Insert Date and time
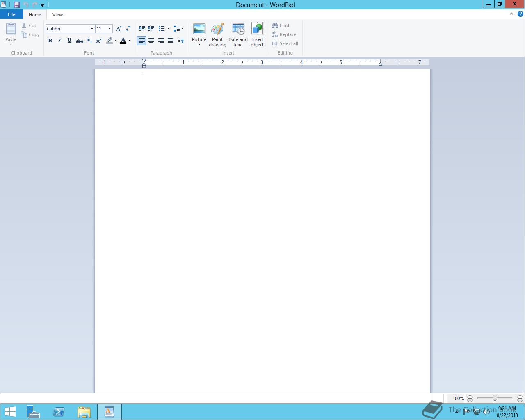The image size is (525, 420). tap(238, 35)
